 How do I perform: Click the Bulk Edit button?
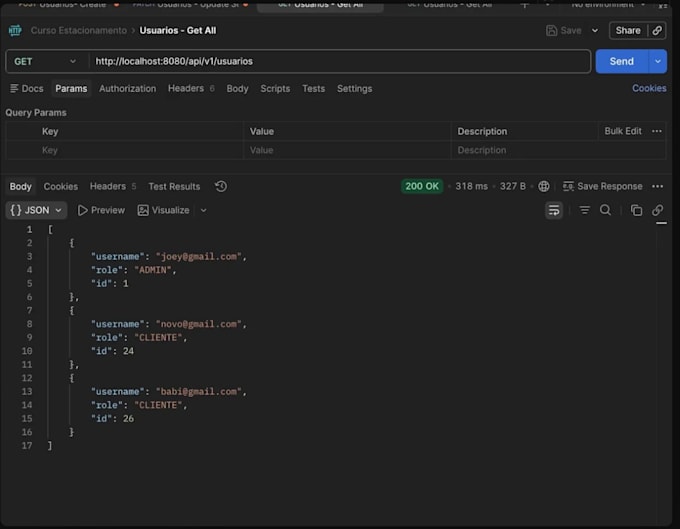point(623,131)
